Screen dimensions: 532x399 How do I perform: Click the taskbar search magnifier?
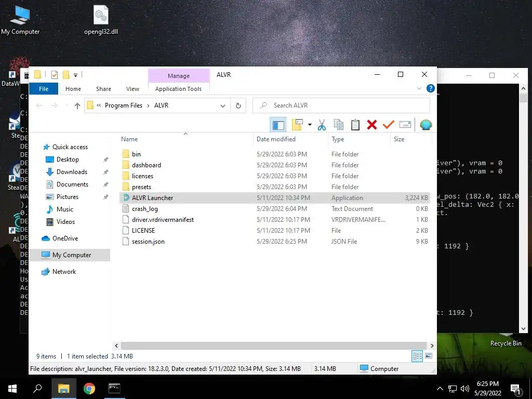(37, 389)
